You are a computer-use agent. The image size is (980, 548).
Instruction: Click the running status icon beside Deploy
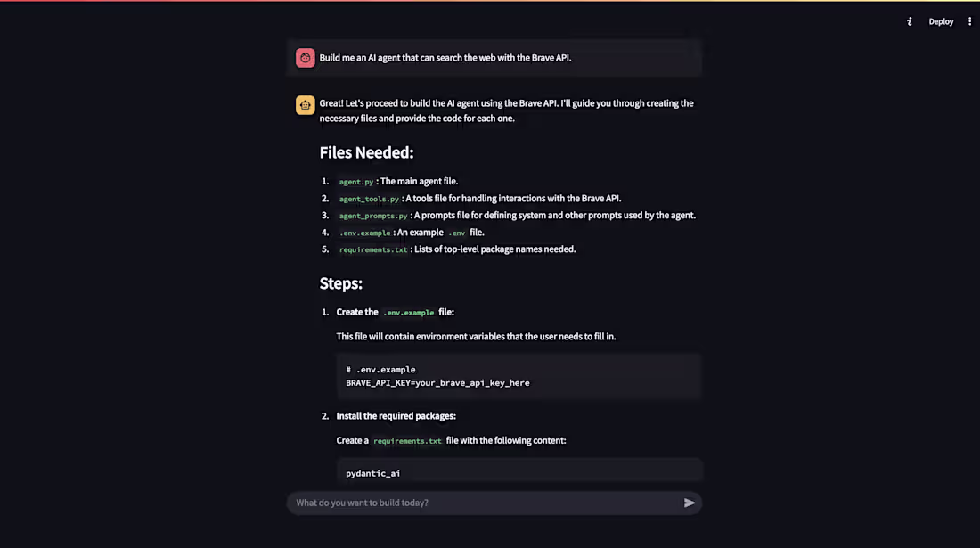point(910,21)
